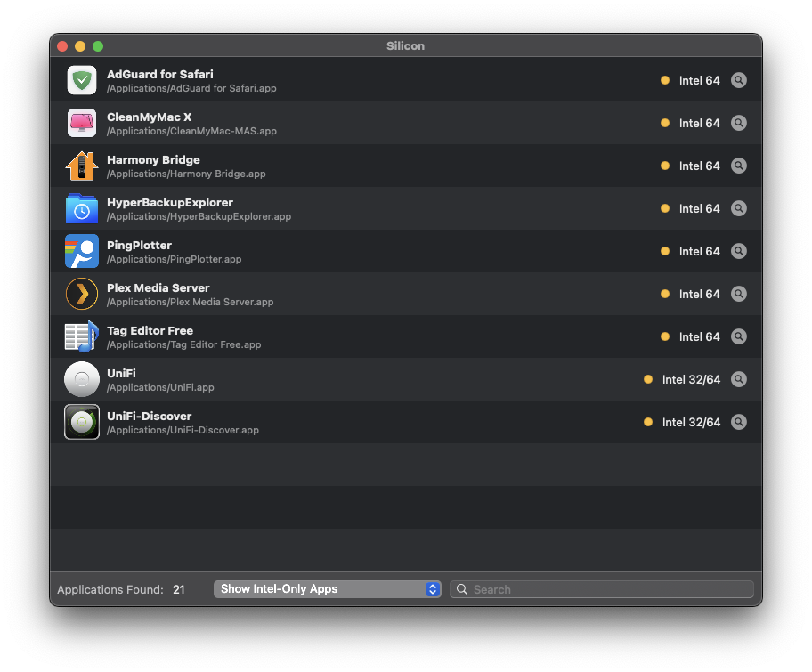The height and width of the screenshot is (672, 812).
Task: Close the Silicon window with red button
Action: (x=62, y=46)
